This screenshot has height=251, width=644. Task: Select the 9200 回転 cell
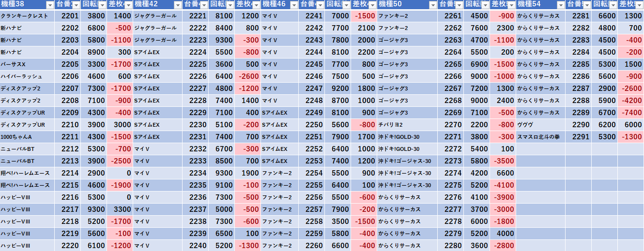[x=337, y=89]
